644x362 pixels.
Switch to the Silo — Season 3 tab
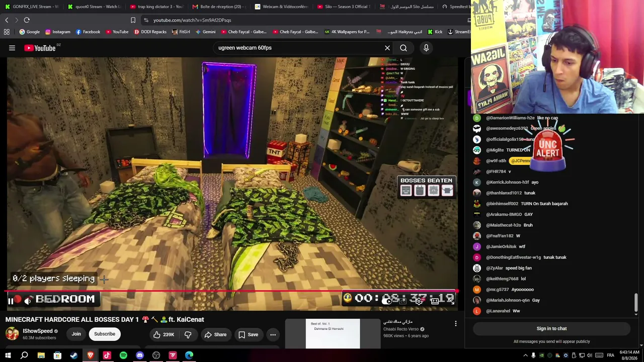point(344,7)
